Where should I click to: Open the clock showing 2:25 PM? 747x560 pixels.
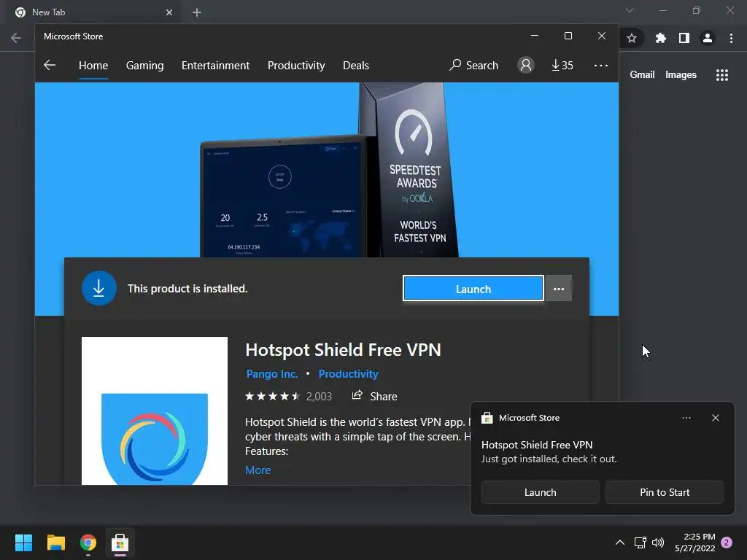(x=694, y=542)
